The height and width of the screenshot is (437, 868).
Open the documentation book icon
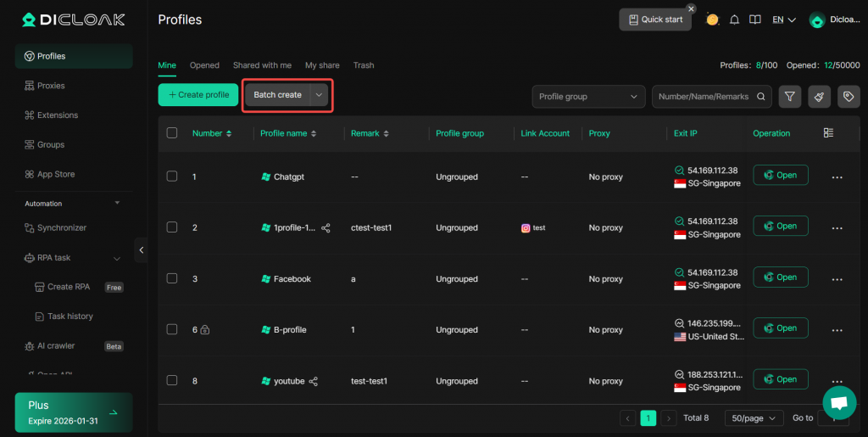click(x=754, y=20)
